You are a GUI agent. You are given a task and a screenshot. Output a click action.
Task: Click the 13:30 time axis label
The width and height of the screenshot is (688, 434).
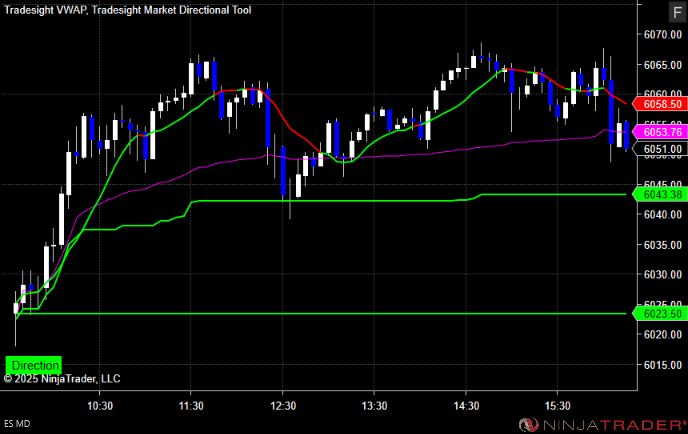pos(374,406)
